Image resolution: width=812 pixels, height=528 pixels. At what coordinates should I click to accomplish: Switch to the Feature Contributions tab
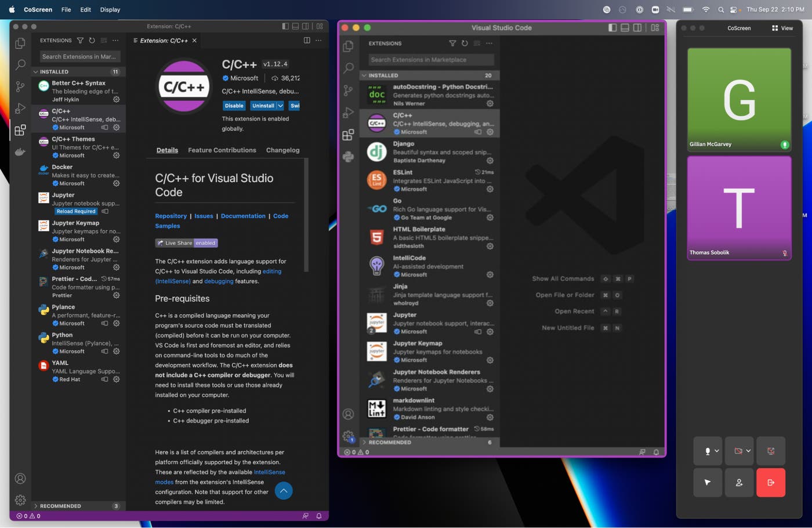[222, 150]
